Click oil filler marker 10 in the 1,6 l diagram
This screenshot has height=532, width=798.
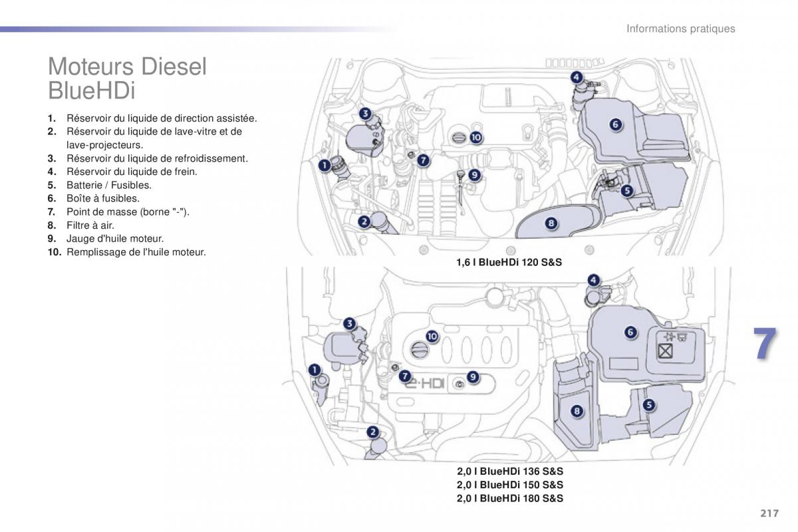[475, 138]
